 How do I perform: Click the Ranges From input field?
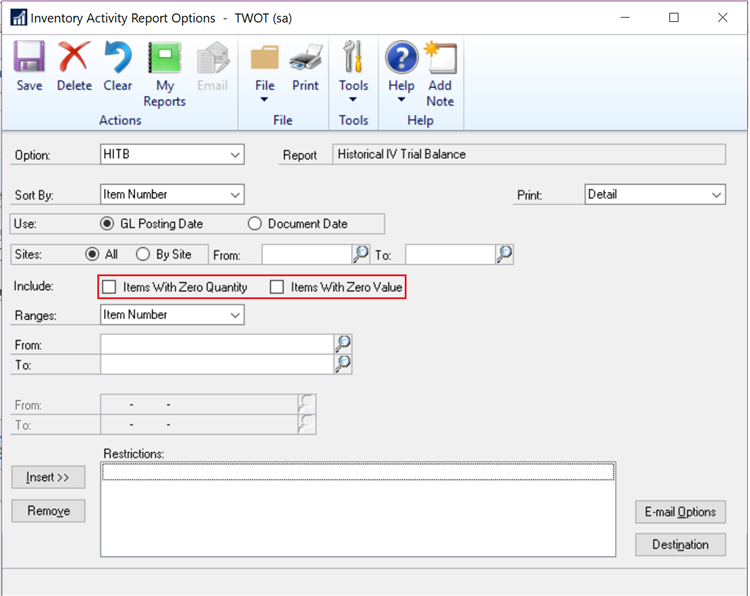217,345
